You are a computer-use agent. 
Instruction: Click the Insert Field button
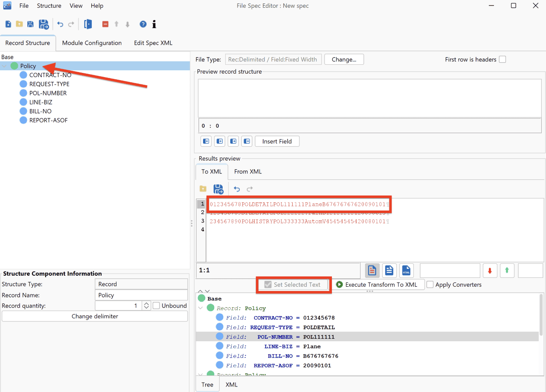tap(277, 141)
